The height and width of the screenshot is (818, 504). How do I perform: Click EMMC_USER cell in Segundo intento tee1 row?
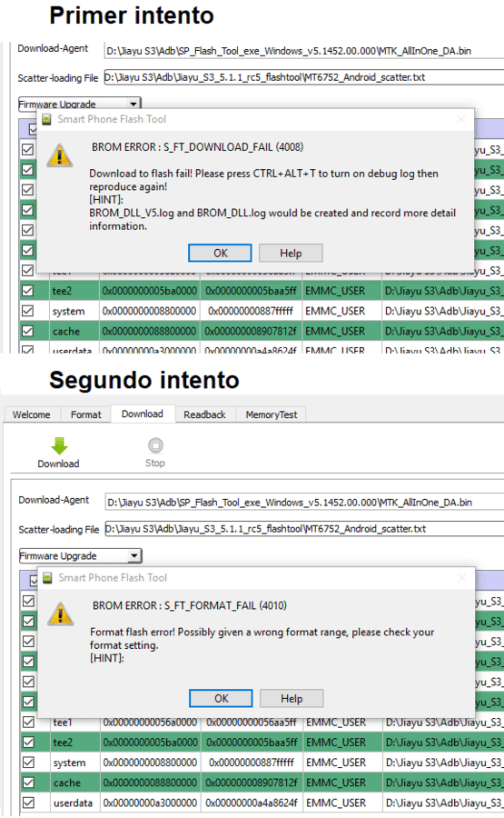point(342,723)
